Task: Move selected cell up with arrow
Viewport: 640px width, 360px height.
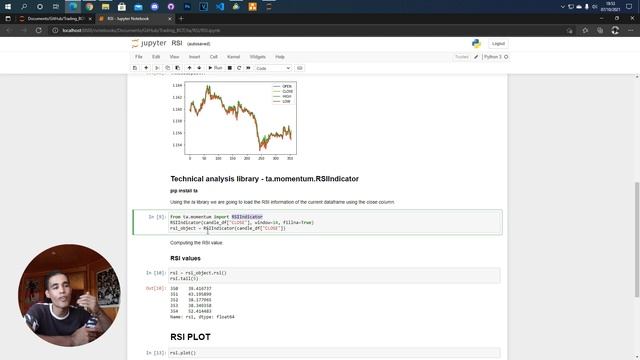Action: [189, 68]
